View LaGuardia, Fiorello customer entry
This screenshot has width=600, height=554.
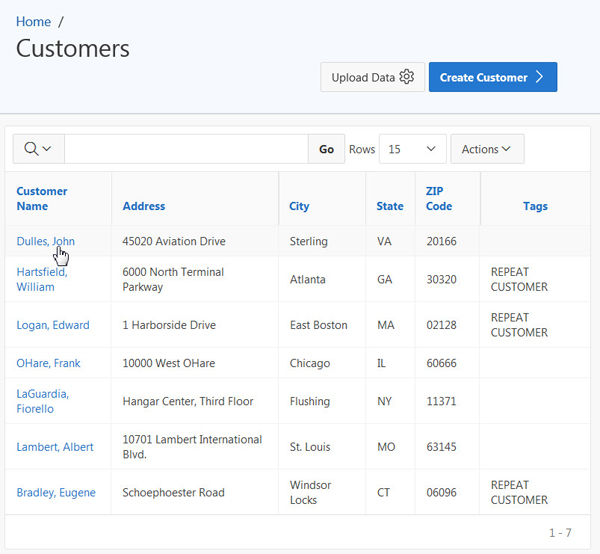(x=43, y=401)
